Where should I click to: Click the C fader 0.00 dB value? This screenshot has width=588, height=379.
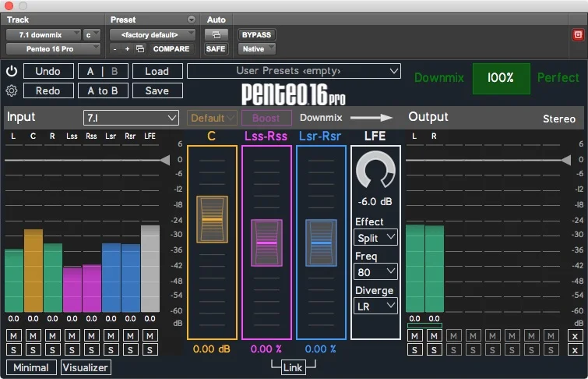click(212, 349)
